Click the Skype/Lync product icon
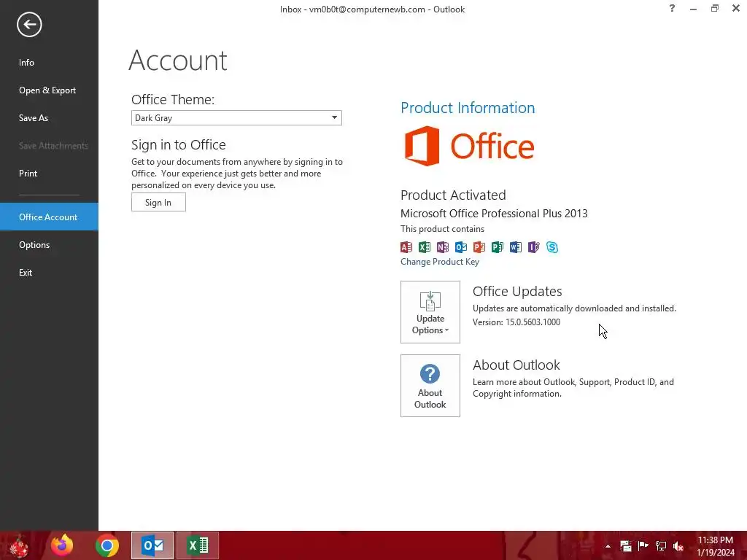This screenshot has width=747, height=560. (552, 246)
